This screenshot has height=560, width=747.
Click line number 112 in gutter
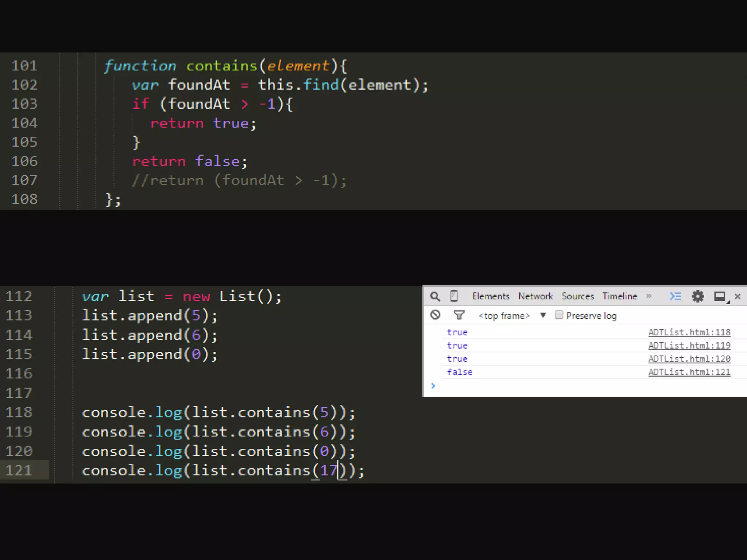pos(19,296)
